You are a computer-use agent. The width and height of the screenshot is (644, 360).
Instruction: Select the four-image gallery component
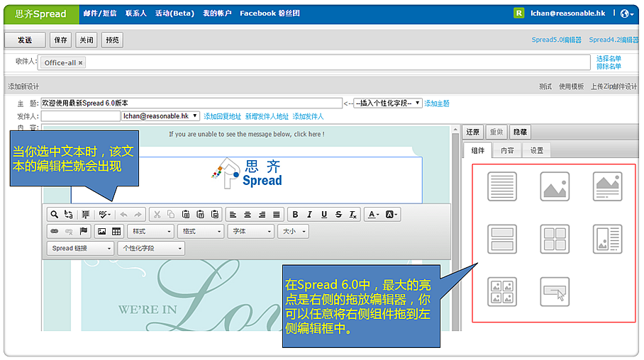pyautogui.click(x=502, y=292)
